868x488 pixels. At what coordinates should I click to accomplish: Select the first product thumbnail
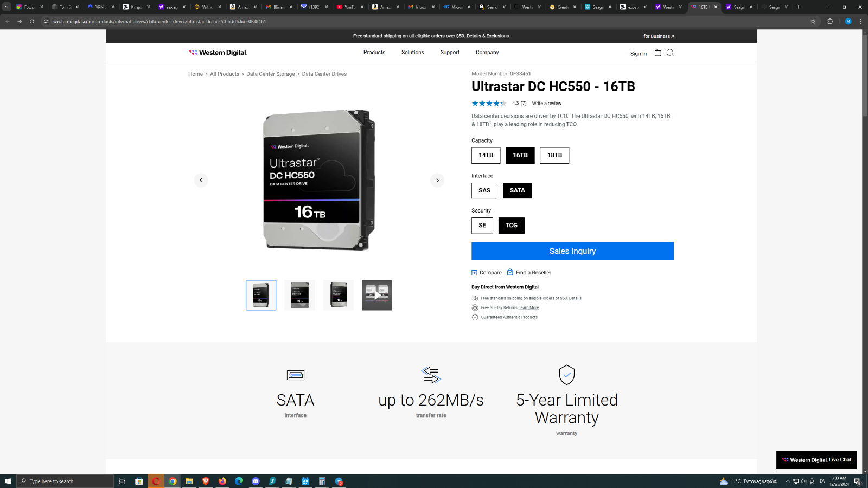(261, 295)
